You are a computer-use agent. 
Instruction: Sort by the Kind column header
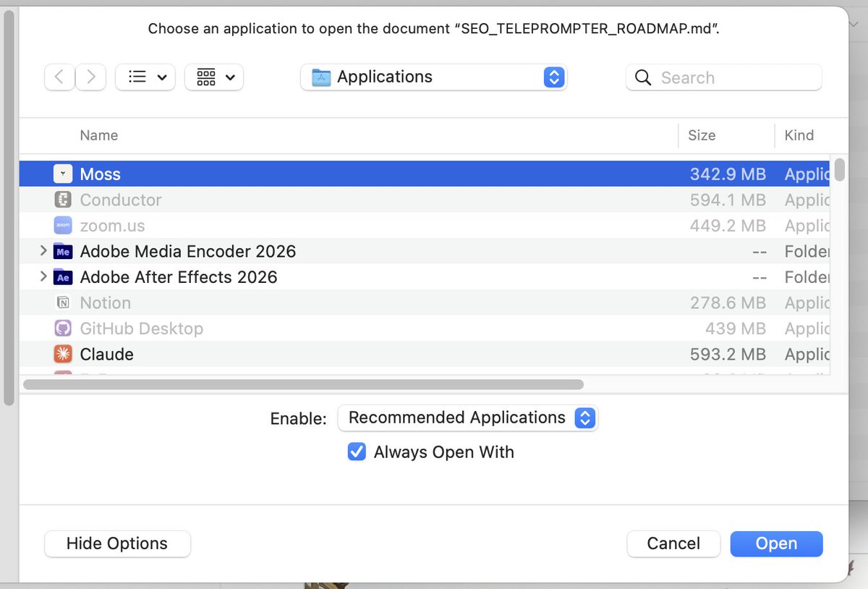[799, 135]
